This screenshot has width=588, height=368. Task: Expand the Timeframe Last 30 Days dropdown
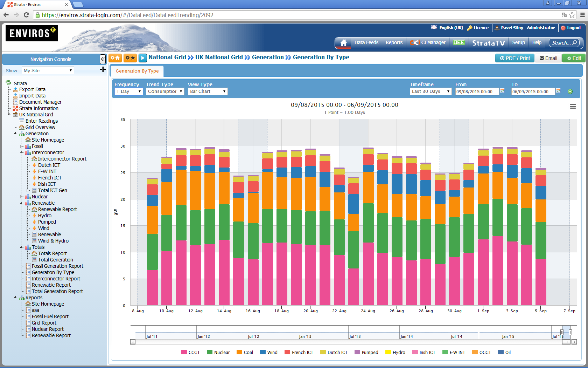(430, 91)
